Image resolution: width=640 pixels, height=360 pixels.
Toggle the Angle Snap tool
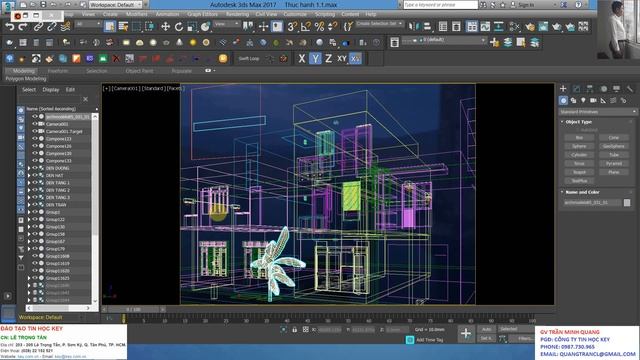[x=306, y=27]
